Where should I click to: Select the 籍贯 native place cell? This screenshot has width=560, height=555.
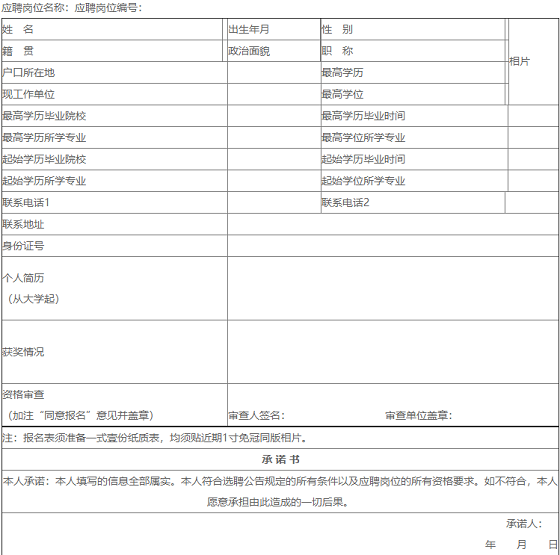112,51
